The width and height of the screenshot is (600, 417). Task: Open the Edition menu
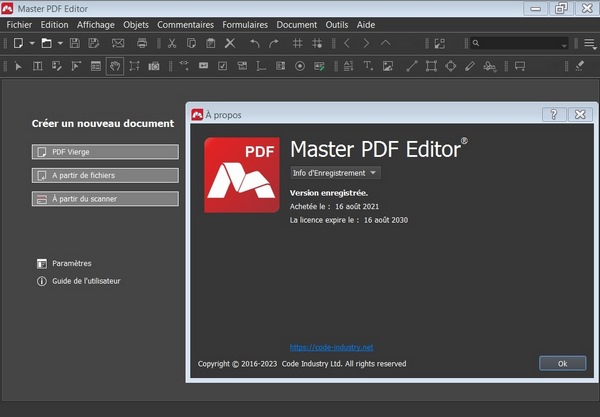(54, 25)
